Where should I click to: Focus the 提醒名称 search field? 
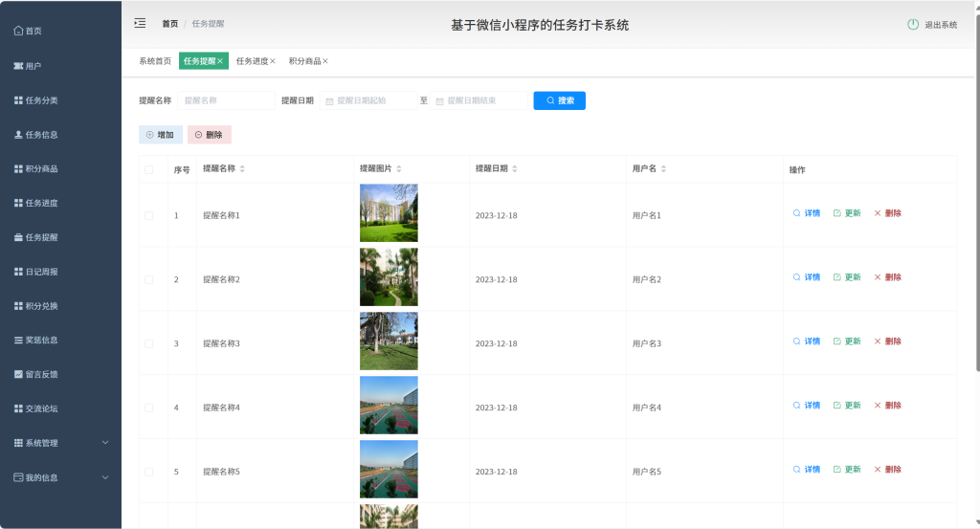pos(226,100)
